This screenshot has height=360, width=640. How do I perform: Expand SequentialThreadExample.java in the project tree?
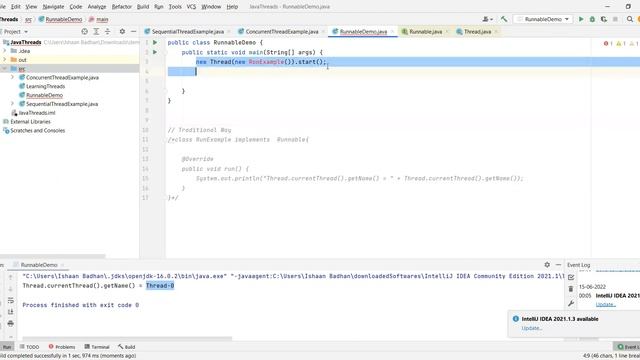[x=12, y=104]
